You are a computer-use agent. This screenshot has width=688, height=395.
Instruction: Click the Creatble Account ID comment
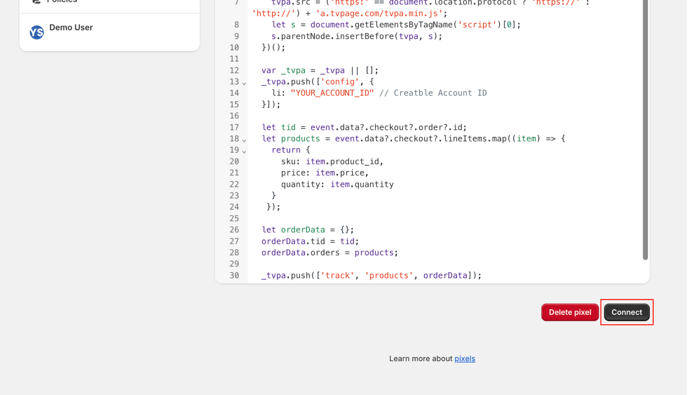433,93
